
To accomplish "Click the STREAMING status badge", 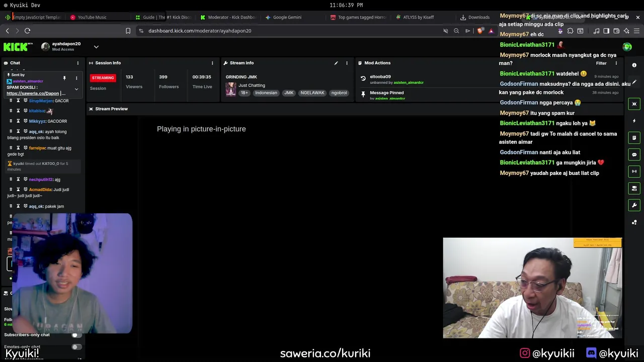I will (x=103, y=78).
